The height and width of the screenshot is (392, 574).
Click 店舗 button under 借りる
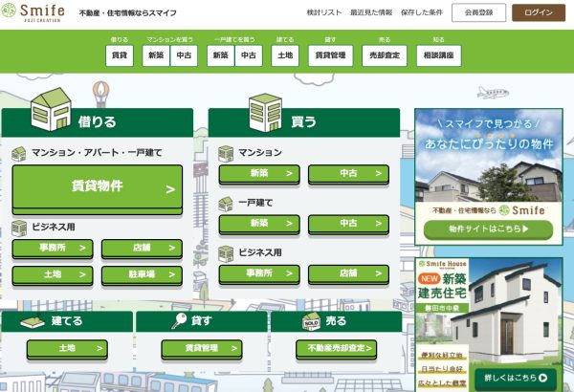coord(142,249)
